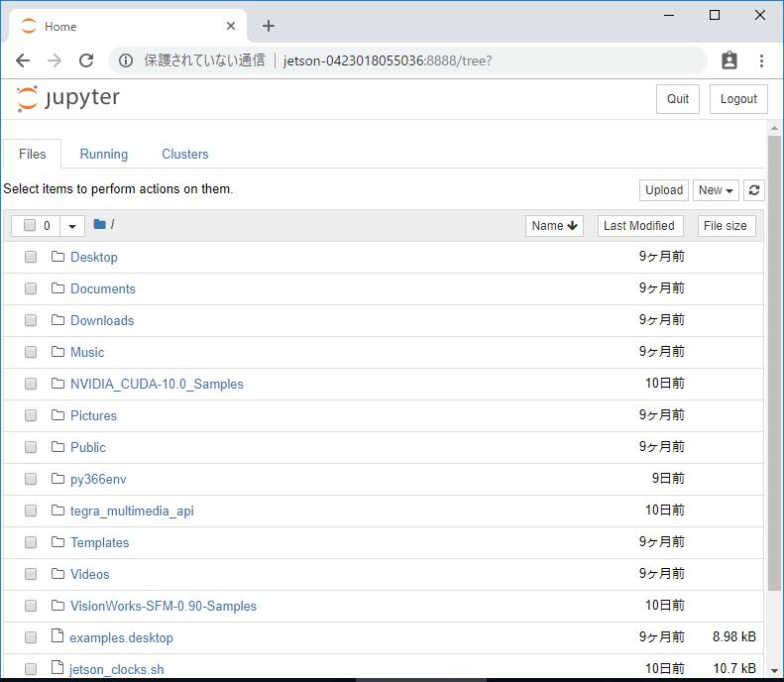Click the root folder breadcrumb icon

(99, 224)
